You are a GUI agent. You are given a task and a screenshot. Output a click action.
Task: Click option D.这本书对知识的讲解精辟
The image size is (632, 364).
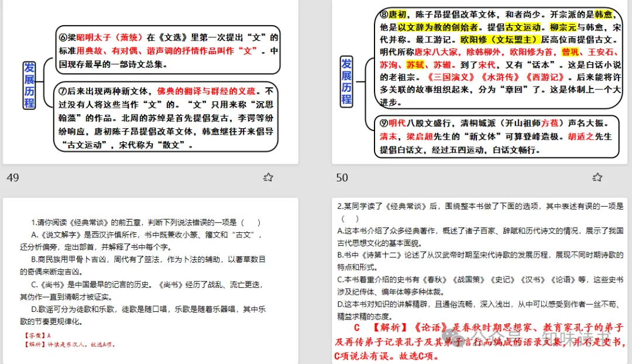click(480, 310)
